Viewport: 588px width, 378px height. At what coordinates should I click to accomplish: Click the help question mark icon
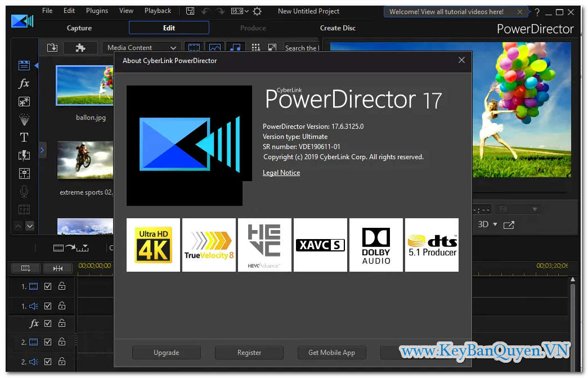pyautogui.click(x=537, y=12)
